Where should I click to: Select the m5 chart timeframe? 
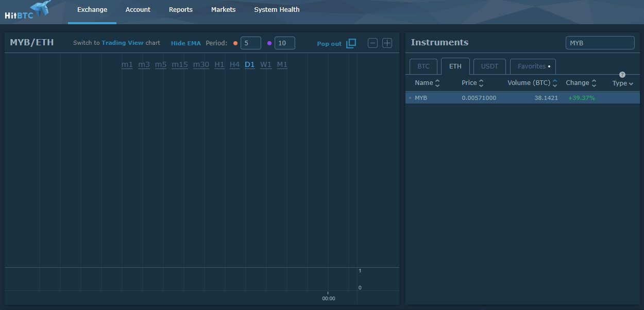(x=161, y=64)
